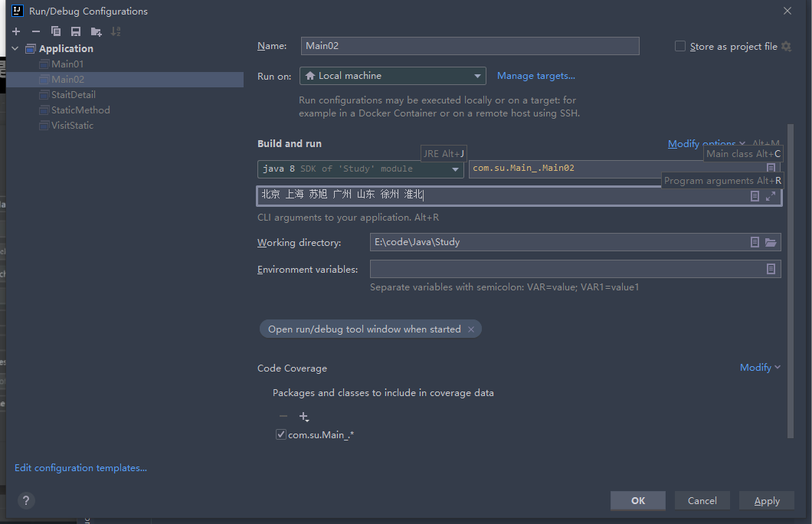Focus the Name input field
The width and height of the screenshot is (812, 524).
[470, 45]
